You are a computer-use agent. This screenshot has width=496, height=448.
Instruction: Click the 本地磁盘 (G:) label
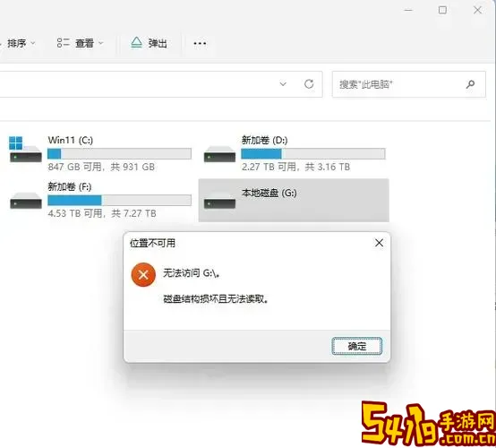[269, 193]
